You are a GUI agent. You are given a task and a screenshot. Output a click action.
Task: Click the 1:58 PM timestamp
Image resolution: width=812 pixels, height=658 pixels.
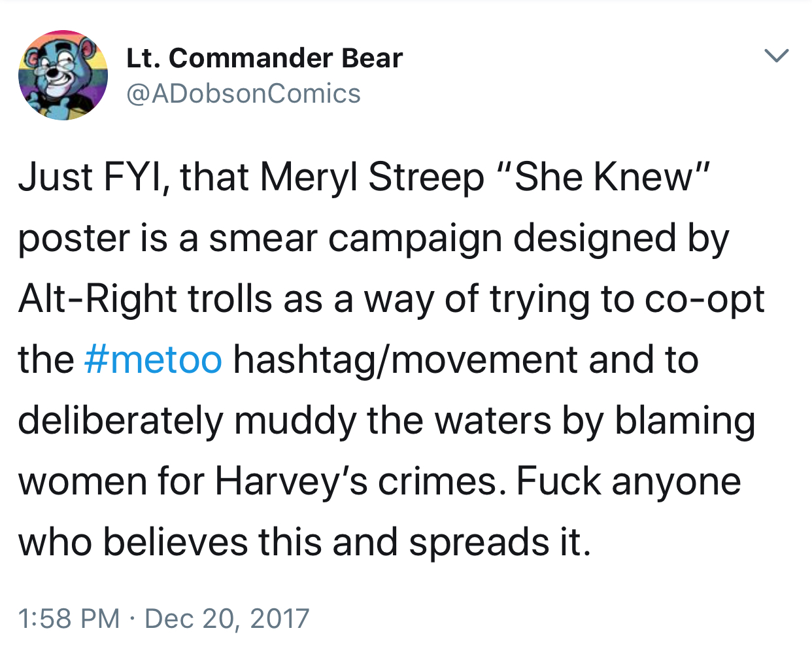[69, 618]
